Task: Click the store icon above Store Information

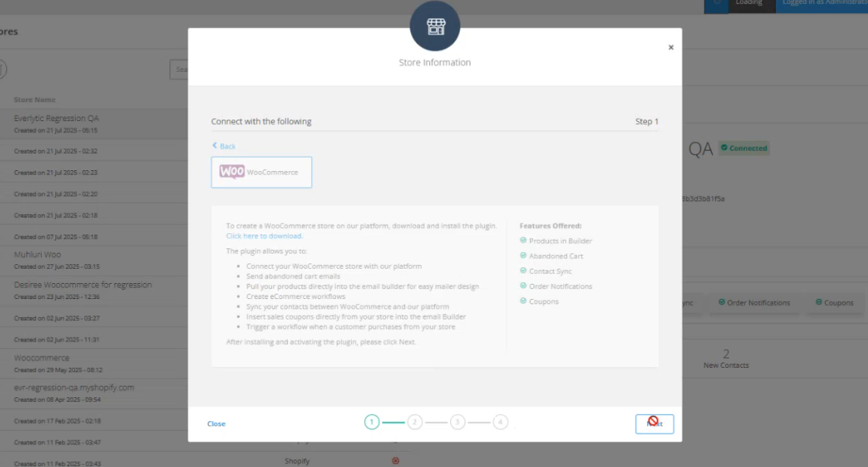Action: pyautogui.click(x=434, y=27)
